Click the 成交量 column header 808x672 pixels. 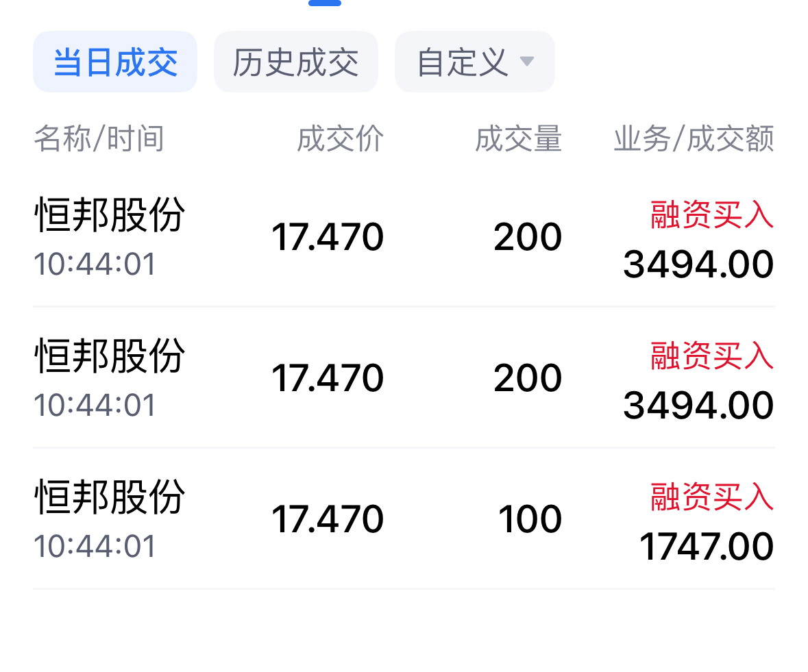(518, 139)
